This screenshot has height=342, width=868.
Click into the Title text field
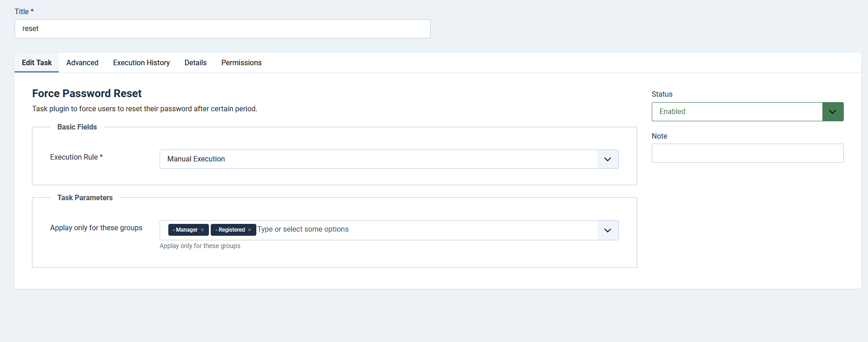click(222, 29)
